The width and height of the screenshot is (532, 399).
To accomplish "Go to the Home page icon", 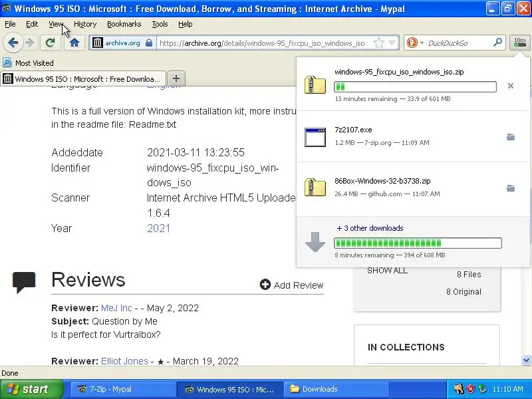I will tap(74, 43).
